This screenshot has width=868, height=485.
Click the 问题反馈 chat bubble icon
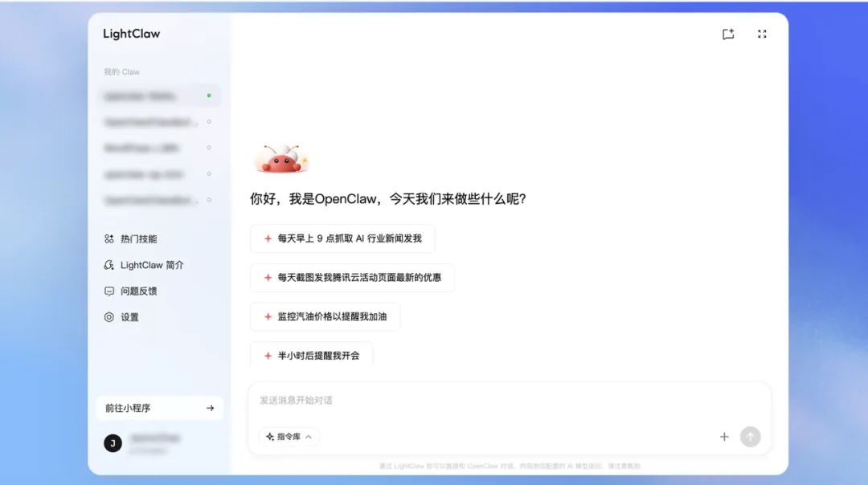click(x=109, y=291)
